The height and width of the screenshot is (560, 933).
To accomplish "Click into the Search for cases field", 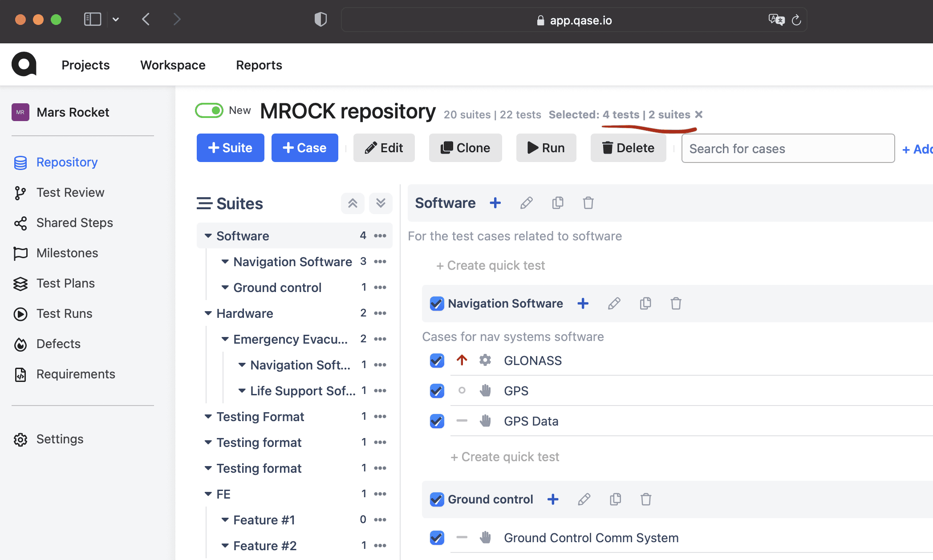I will (788, 148).
